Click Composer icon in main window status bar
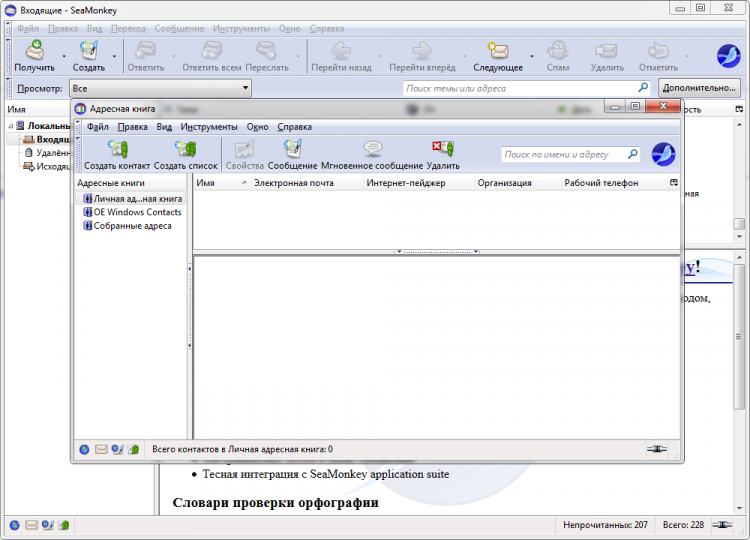Screen dimensions: 750x540 (47, 525)
